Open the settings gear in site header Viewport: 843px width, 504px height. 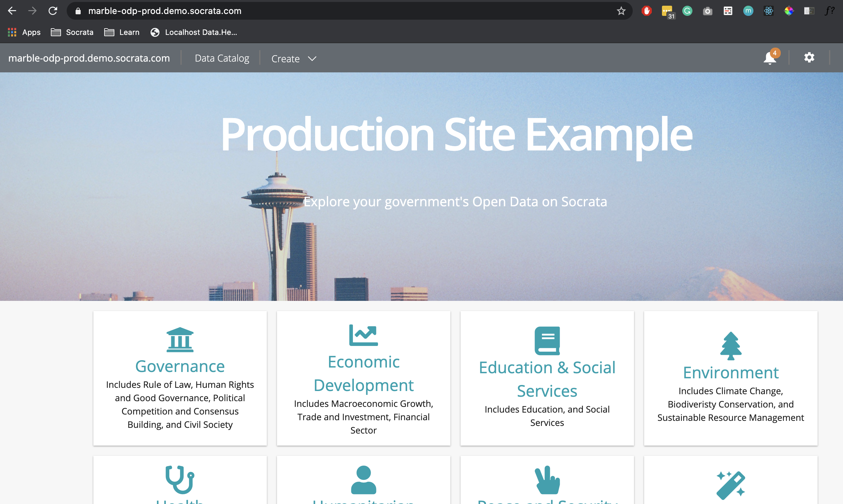[809, 57]
